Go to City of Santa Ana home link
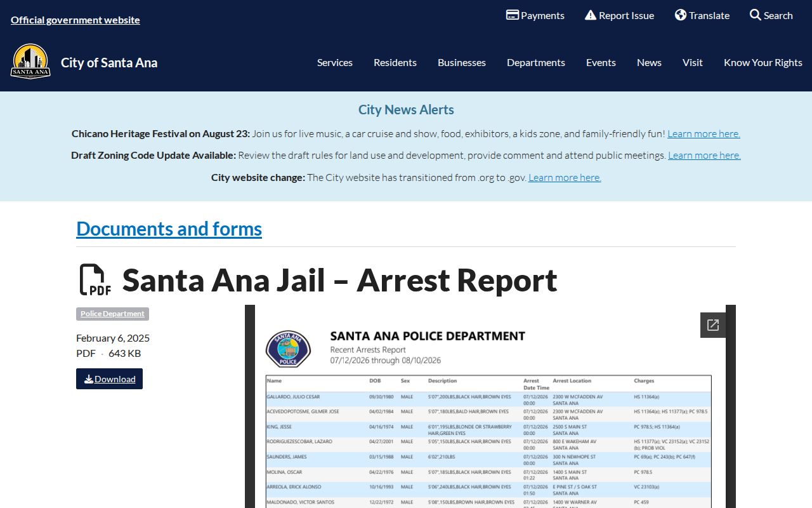The height and width of the screenshot is (508, 812). (109, 62)
